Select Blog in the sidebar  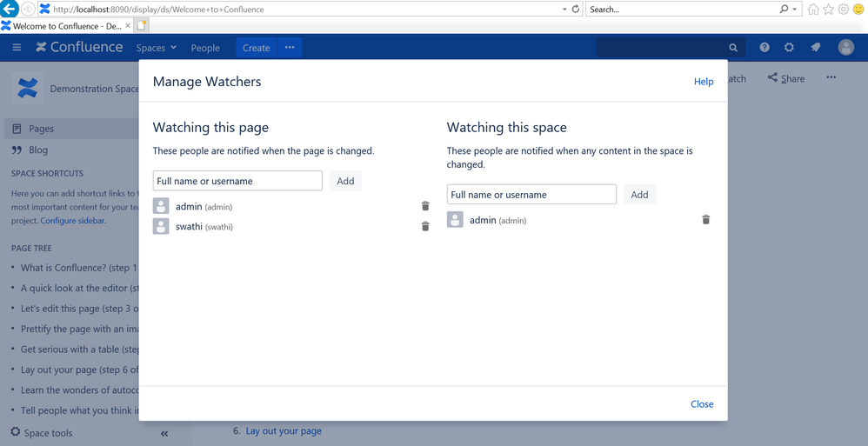coord(30,150)
